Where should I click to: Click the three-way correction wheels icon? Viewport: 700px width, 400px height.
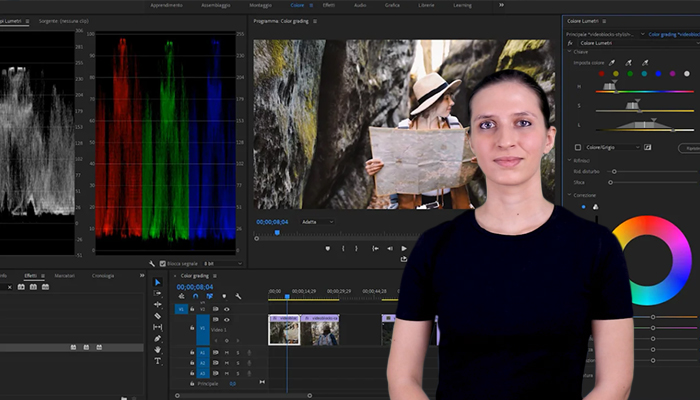(595, 207)
